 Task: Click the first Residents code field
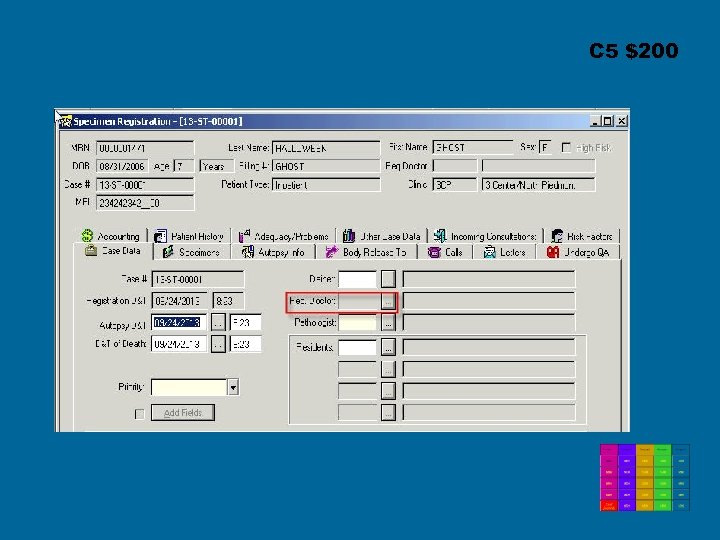pyautogui.click(x=357, y=347)
